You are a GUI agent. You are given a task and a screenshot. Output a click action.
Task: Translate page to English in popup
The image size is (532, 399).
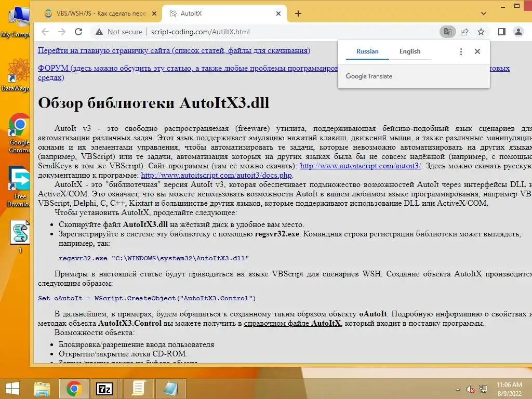coord(410,51)
